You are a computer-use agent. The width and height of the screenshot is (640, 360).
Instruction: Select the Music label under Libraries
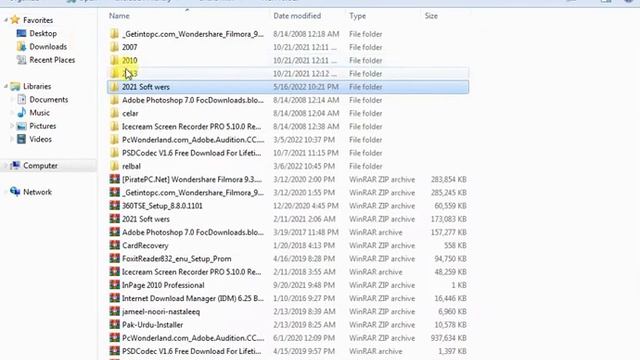(39, 113)
